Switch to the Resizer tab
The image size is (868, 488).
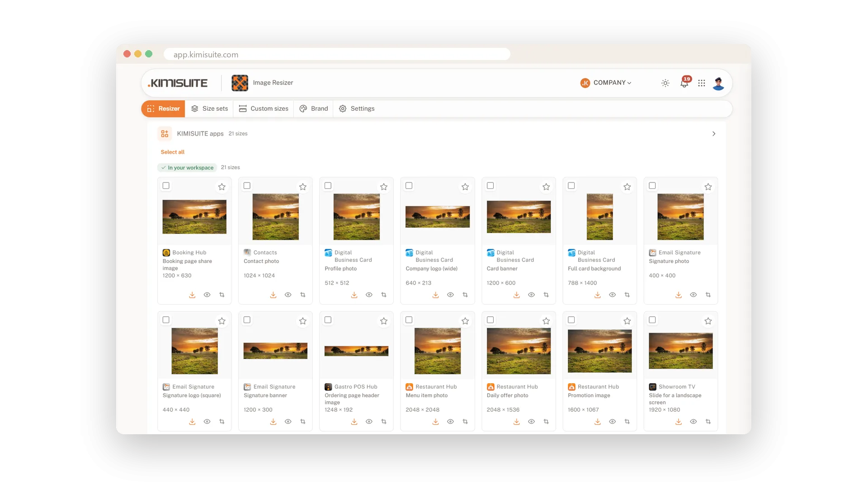coord(163,109)
